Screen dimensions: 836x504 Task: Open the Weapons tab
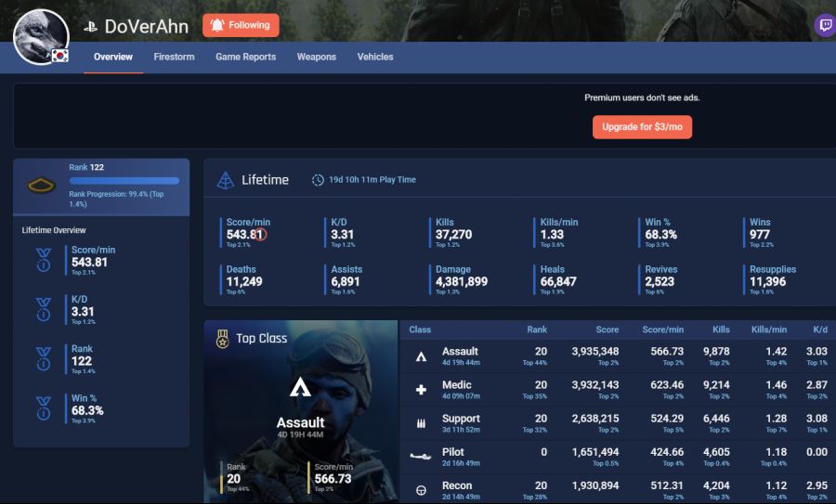point(316,57)
